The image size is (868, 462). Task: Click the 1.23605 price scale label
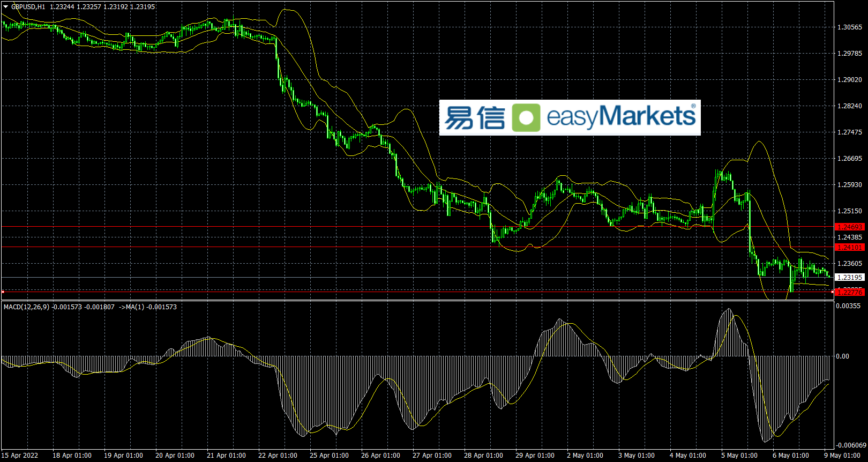[x=850, y=264]
